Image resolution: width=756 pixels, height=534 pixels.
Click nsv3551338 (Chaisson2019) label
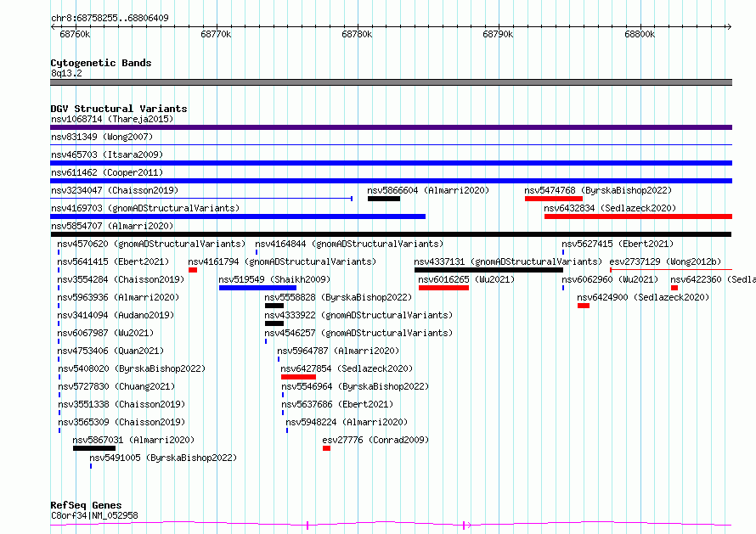tap(121, 404)
